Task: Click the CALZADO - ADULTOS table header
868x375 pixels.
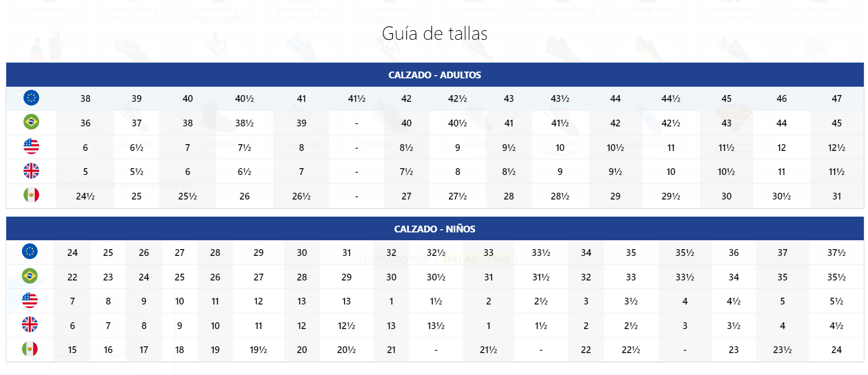Action: tap(435, 75)
